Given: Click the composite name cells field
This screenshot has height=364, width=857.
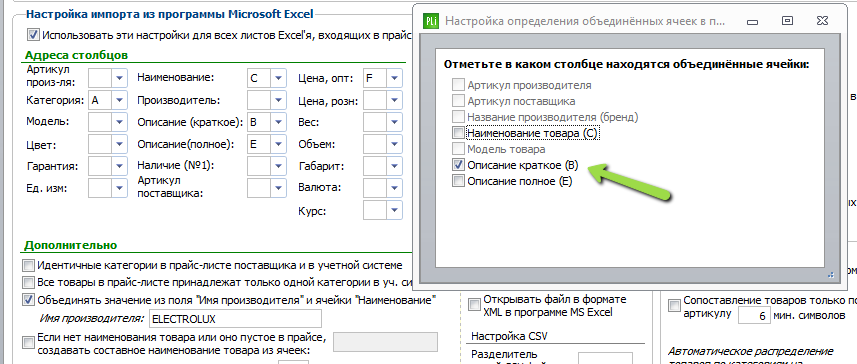Looking at the screenshot, I should pyautogui.click(x=385, y=342).
